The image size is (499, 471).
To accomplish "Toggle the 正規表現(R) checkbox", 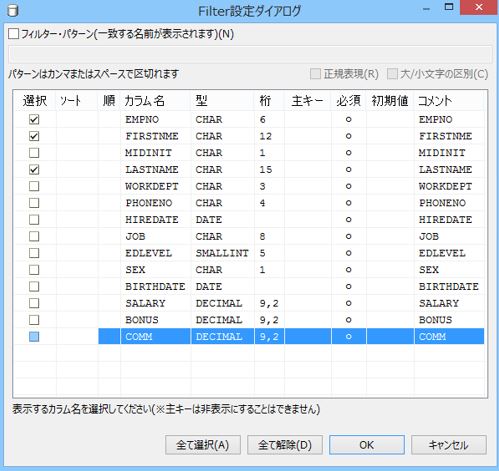I will pos(315,74).
